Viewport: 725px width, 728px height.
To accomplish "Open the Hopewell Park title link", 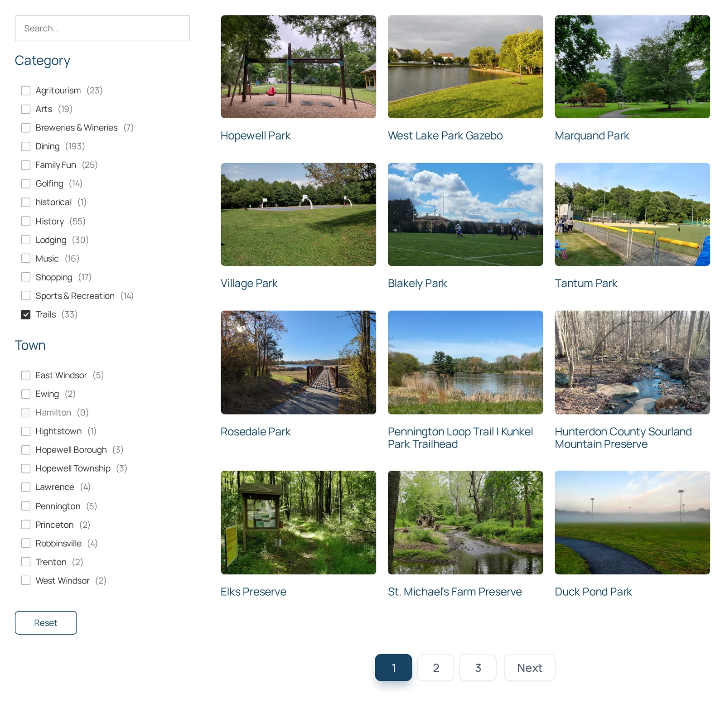I will tap(256, 135).
